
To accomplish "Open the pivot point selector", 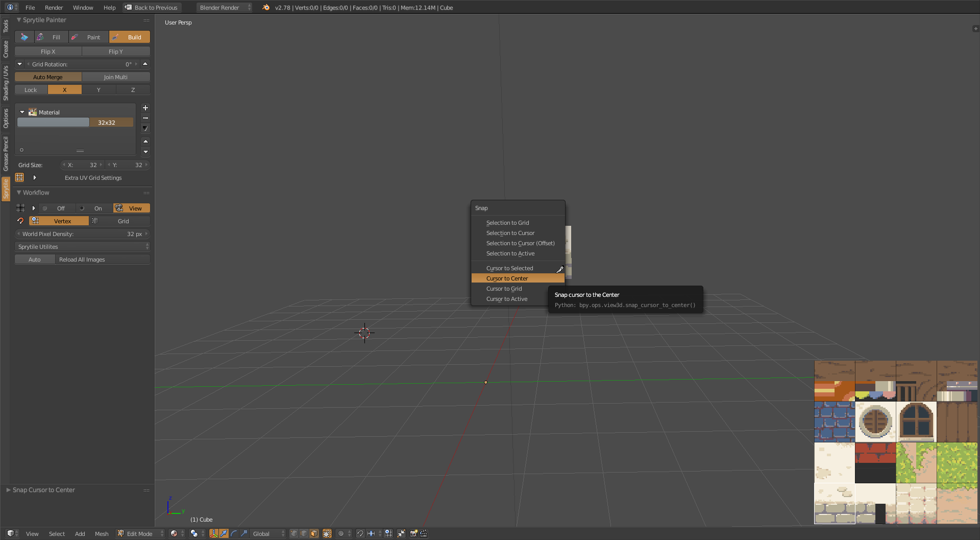I will [197, 533].
